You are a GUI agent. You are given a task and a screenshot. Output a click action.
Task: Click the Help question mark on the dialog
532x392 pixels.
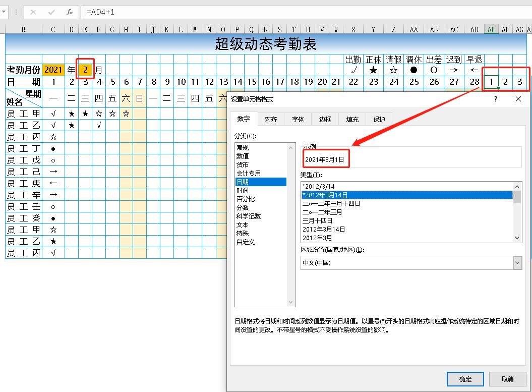click(495, 99)
